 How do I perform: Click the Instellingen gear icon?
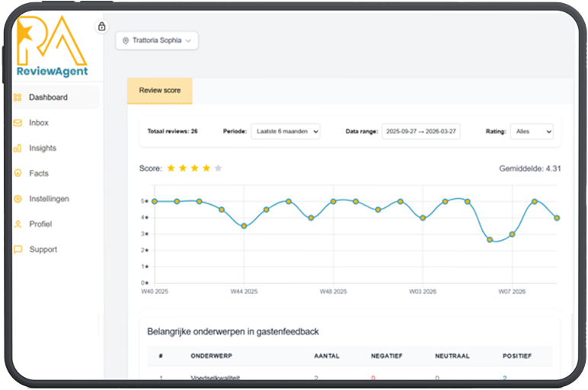pos(18,199)
